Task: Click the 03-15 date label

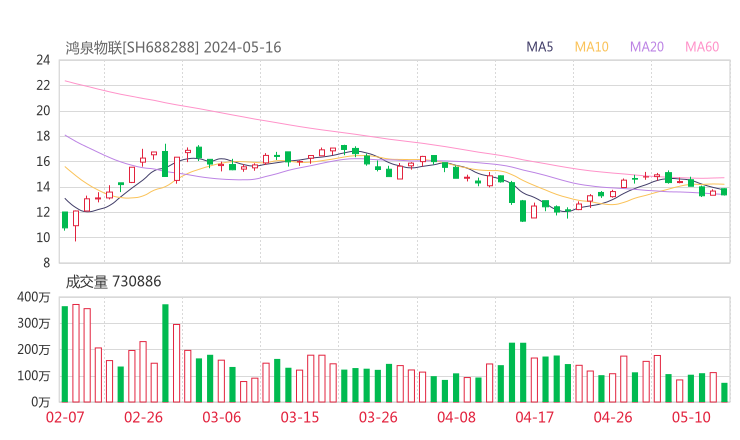Action: tap(300, 417)
